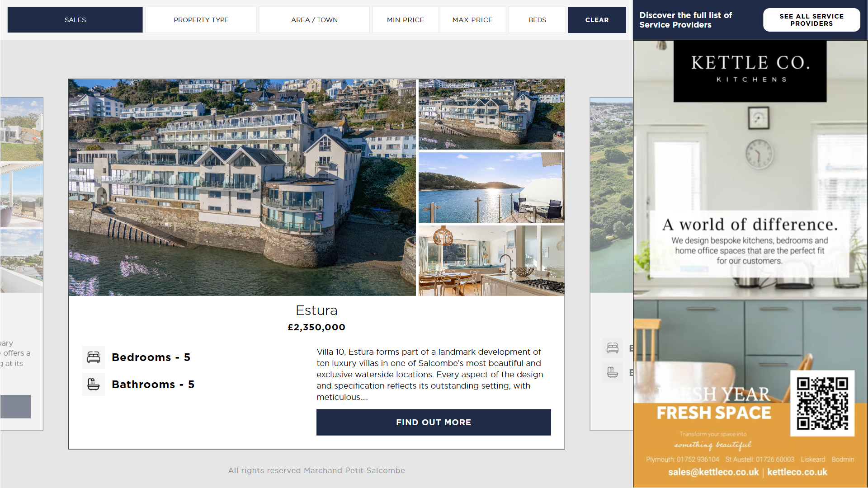
Task: Open the kettleco.co.uk website link
Action: 797,472
